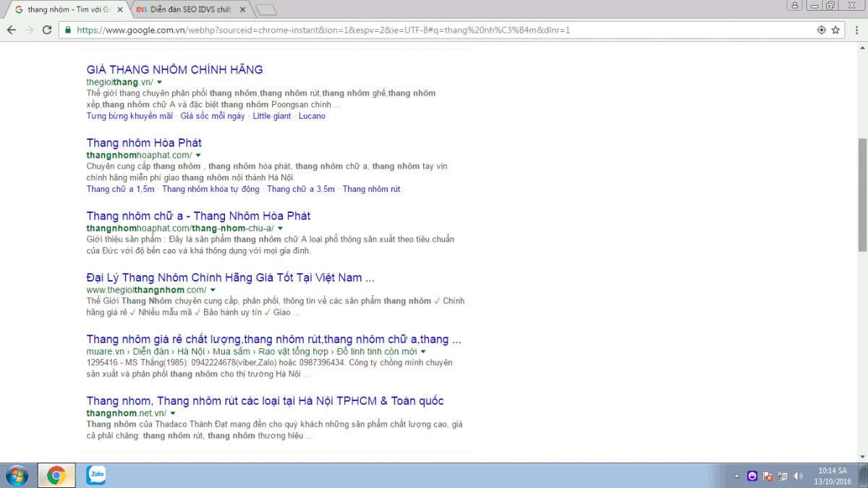The width and height of the screenshot is (868, 488).
Task: Open Chrome from the taskbar
Action: 56,475
